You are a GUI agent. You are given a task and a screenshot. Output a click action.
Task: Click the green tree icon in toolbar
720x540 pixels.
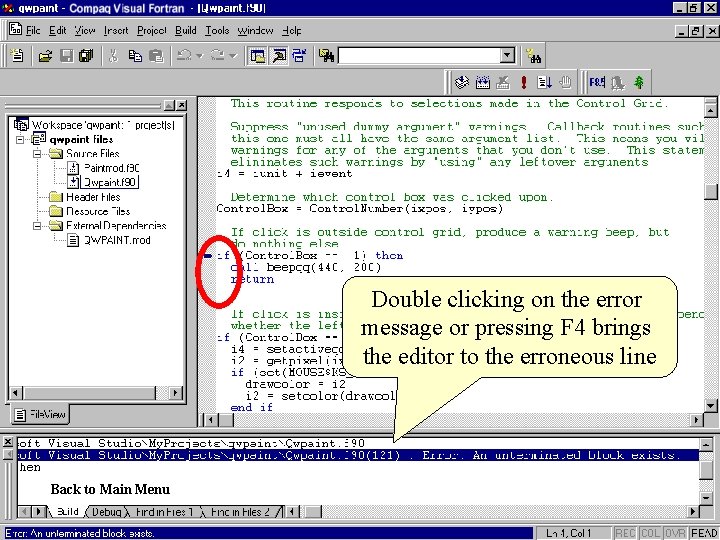coord(639,82)
